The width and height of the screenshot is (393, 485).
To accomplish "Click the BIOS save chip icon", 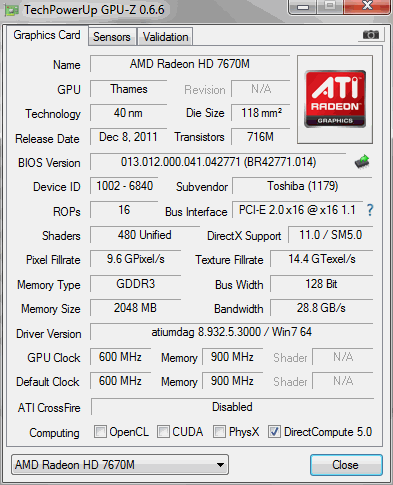I will point(362,162).
